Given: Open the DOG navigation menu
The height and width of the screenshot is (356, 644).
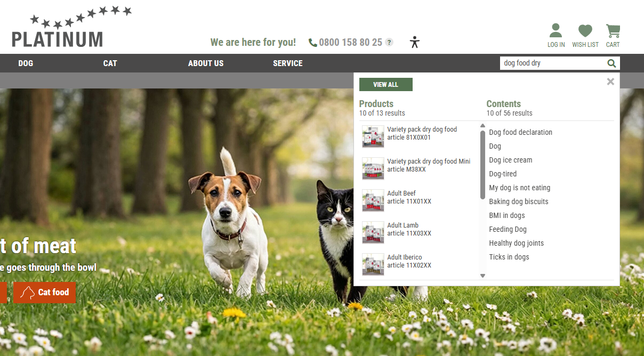Looking at the screenshot, I should point(26,63).
